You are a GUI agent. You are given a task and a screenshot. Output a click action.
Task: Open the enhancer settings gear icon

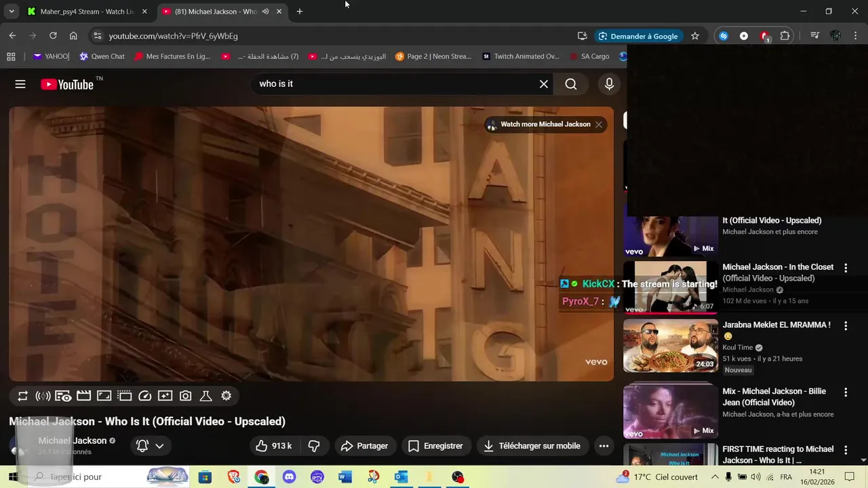(x=226, y=396)
